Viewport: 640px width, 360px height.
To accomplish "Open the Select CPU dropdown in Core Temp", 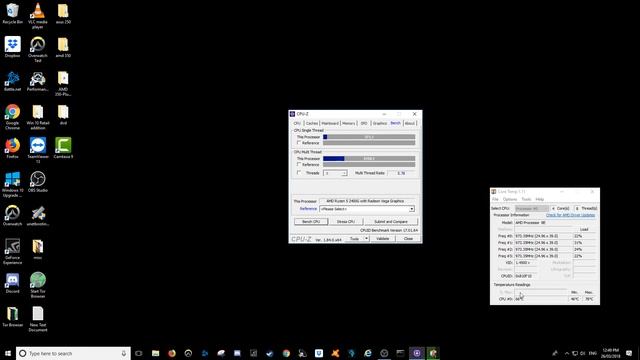I will 531,209.
